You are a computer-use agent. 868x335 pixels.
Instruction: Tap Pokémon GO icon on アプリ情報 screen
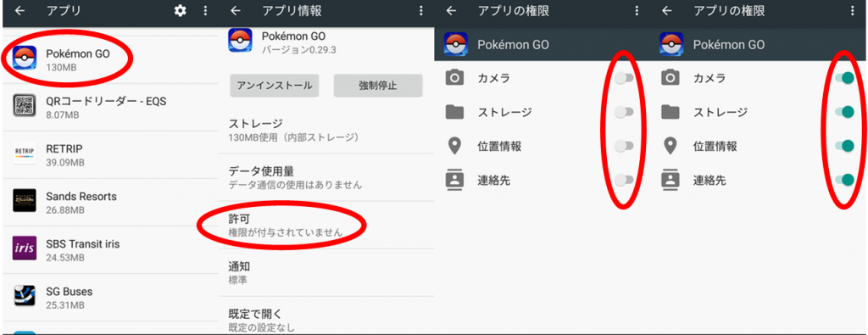pos(240,41)
